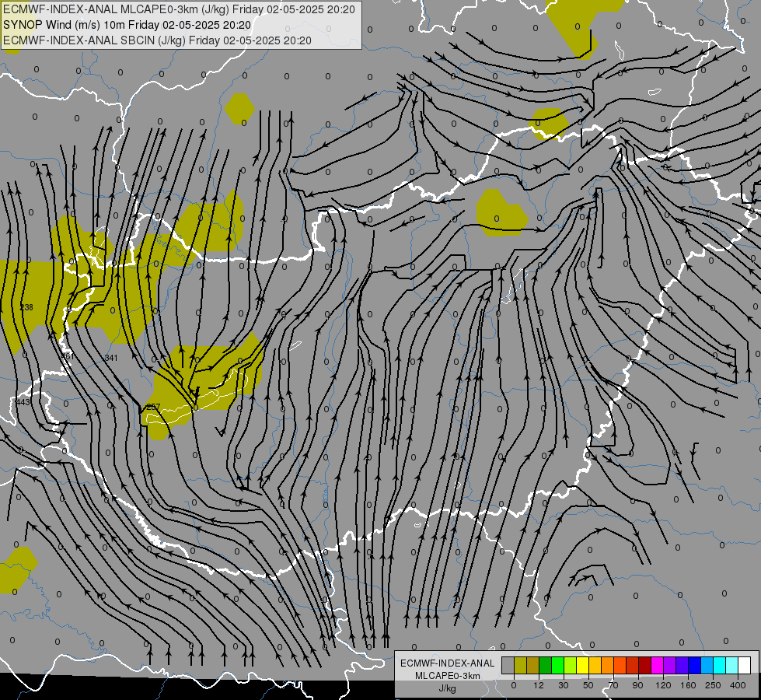Click legend tick label '70'
Screen dimensions: 761x700
(x=613, y=685)
